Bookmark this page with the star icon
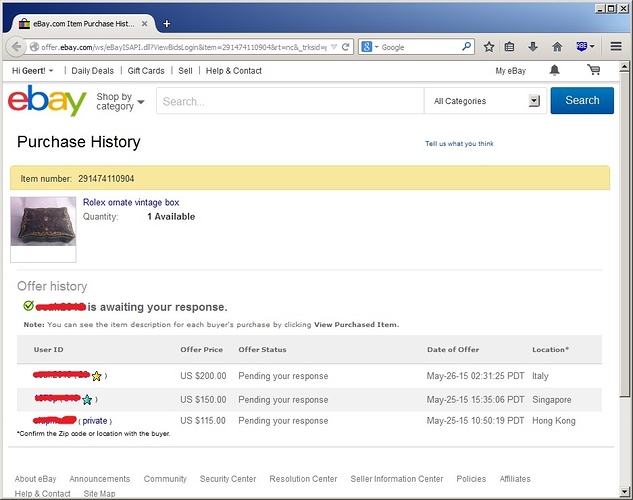633x500 pixels. pos(489,47)
